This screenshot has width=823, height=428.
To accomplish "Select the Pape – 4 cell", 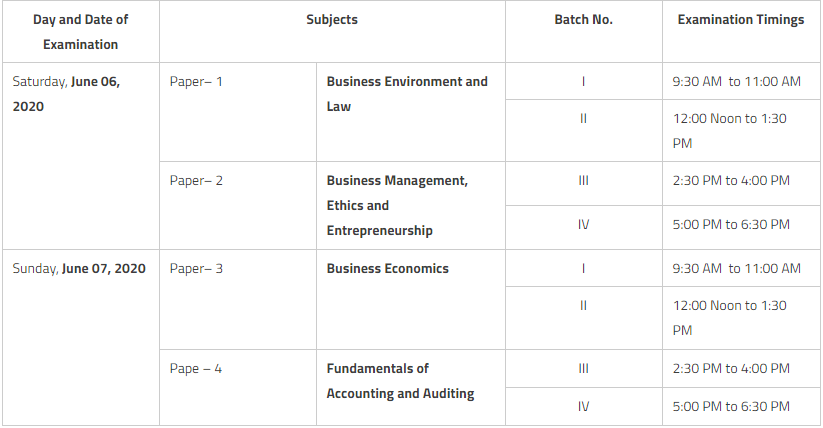I will point(238,388).
